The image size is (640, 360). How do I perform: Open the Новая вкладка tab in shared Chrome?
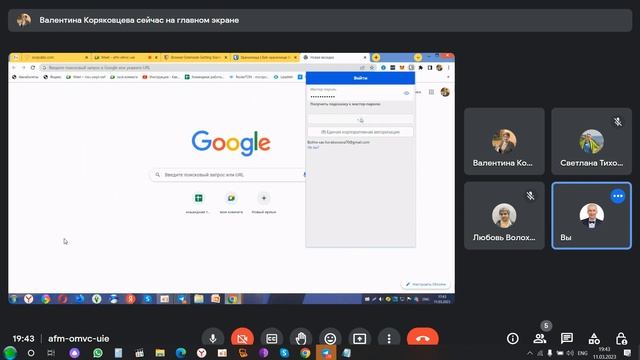pos(334,58)
